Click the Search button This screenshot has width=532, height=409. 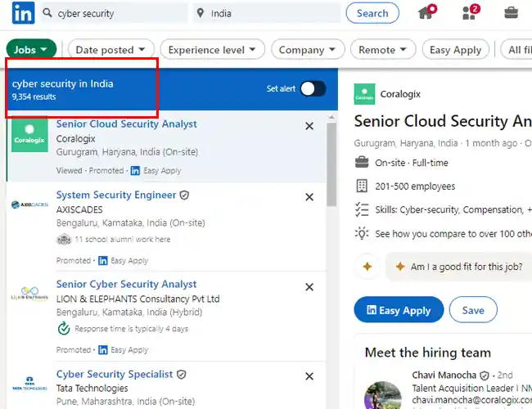(372, 13)
